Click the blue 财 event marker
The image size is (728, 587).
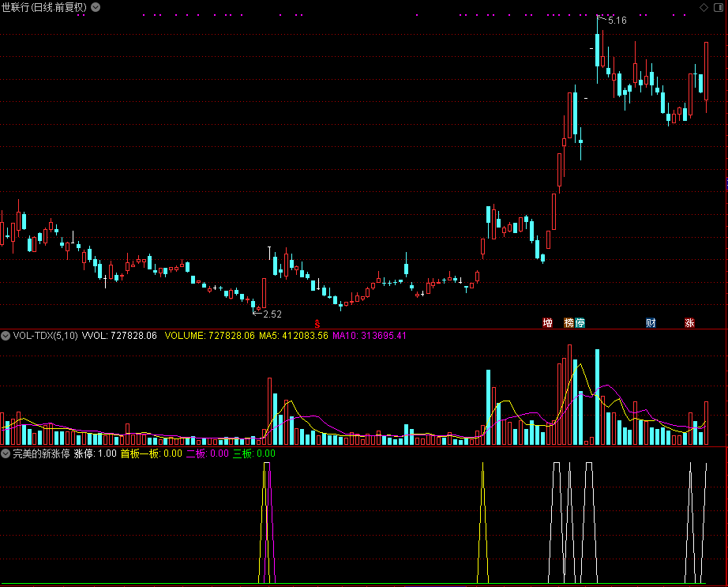651,323
